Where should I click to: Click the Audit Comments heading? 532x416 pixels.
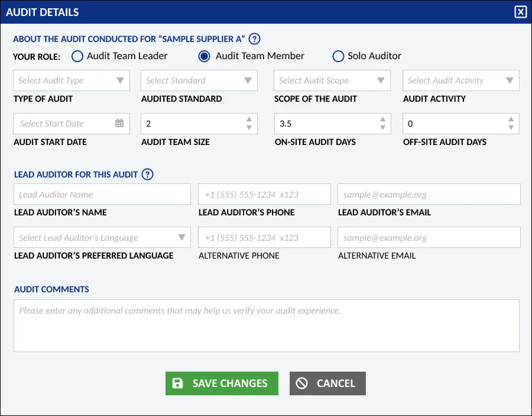point(51,289)
